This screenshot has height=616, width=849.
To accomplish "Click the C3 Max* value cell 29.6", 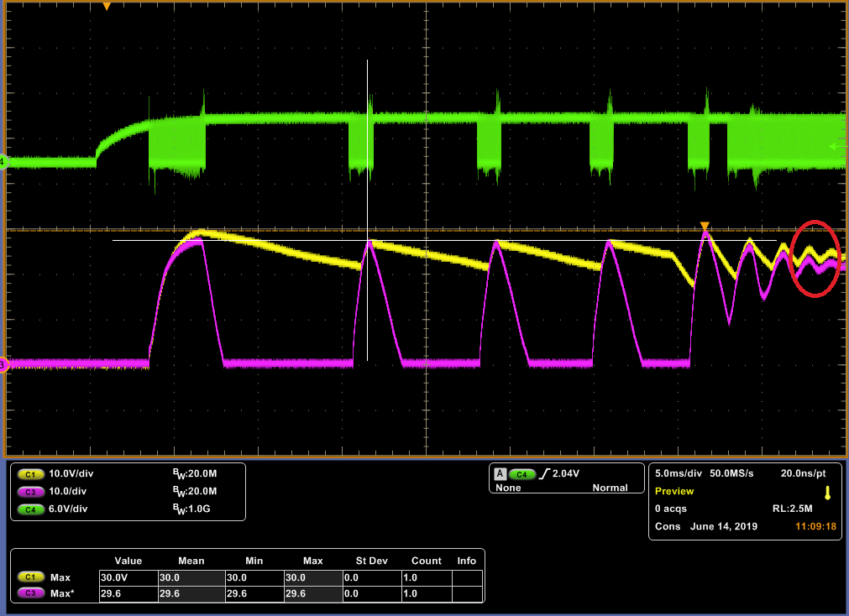I will 128,594.
